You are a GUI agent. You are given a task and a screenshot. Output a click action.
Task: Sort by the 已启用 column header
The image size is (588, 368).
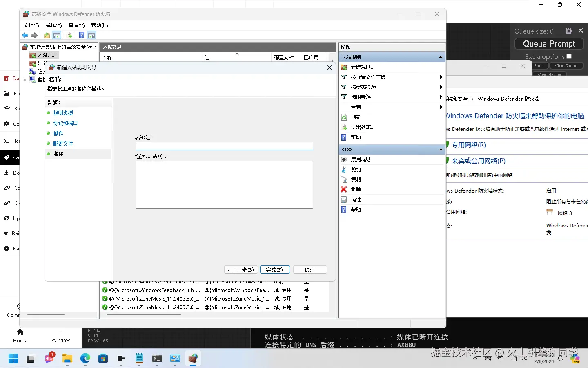[314, 58]
